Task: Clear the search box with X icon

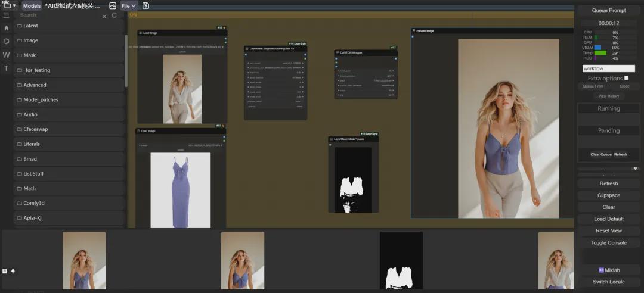Action: pos(104,16)
